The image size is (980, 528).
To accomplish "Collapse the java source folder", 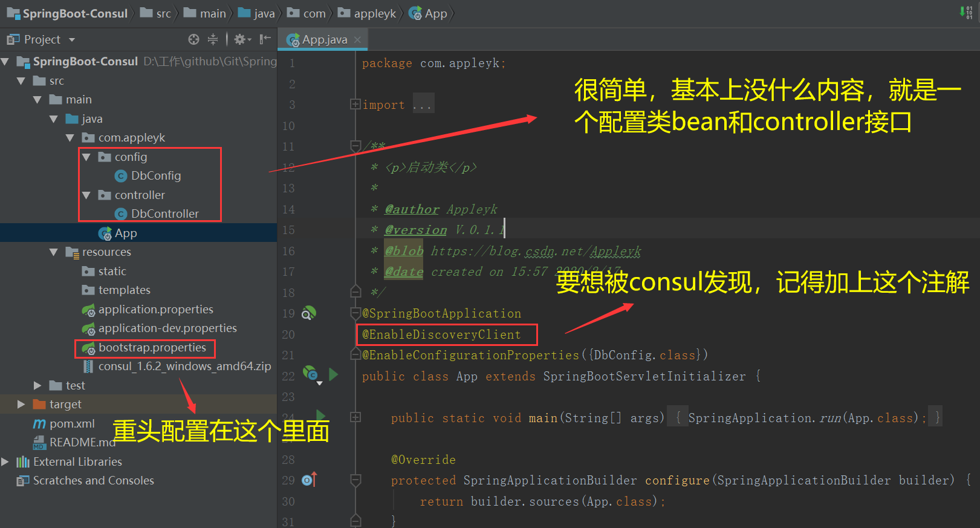I will [53, 119].
